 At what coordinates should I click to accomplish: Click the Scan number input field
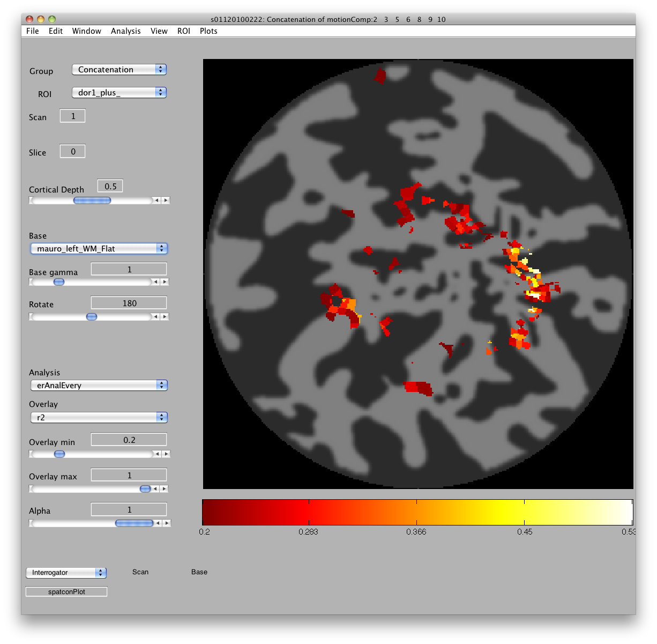coord(72,116)
